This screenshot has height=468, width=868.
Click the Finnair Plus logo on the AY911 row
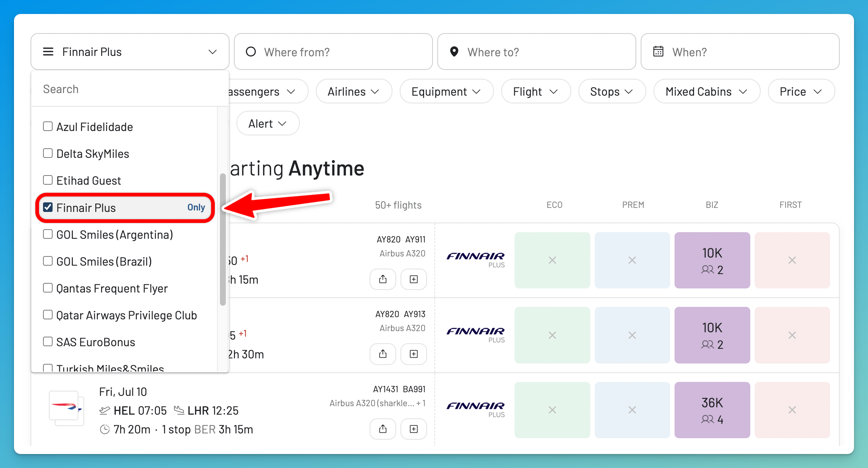(476, 260)
